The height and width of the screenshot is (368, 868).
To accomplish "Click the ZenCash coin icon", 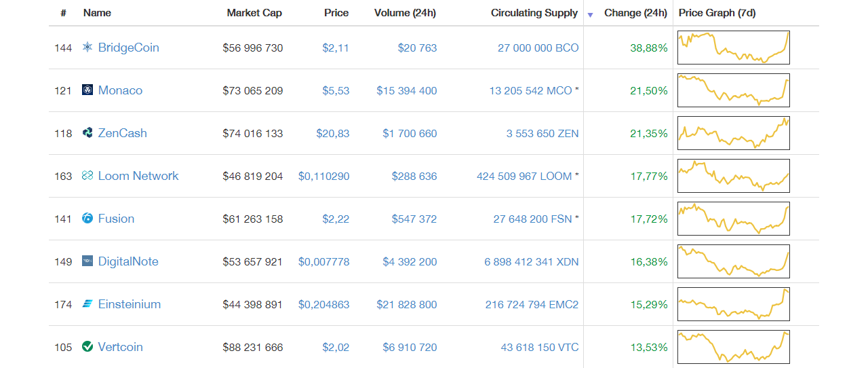I will pyautogui.click(x=87, y=133).
